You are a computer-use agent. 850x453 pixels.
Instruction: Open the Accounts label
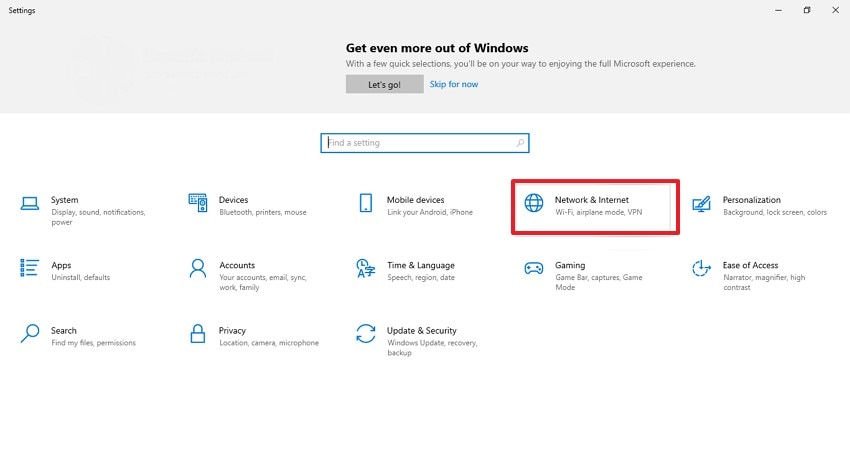(237, 266)
